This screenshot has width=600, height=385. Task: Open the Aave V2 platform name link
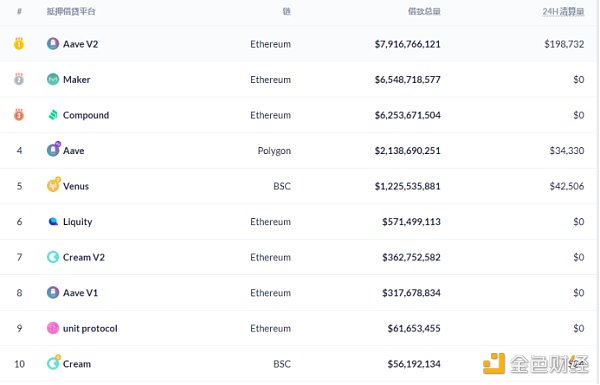(80, 44)
